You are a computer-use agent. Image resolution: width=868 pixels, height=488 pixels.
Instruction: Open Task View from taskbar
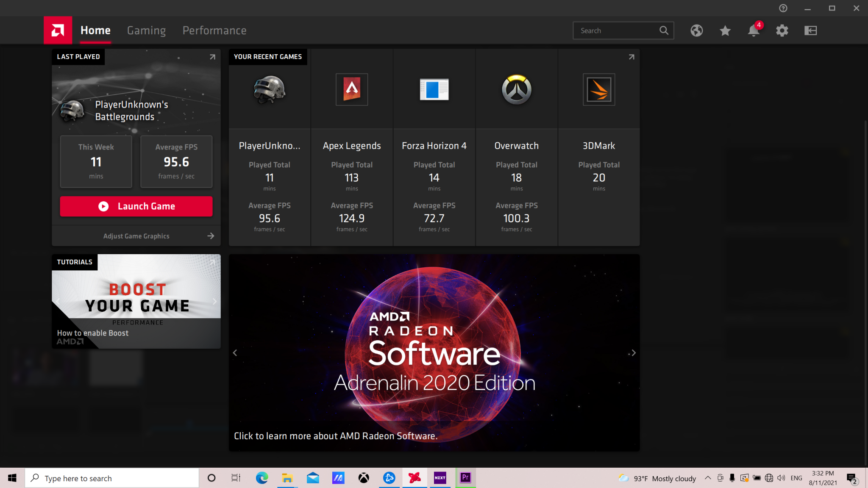point(236,478)
